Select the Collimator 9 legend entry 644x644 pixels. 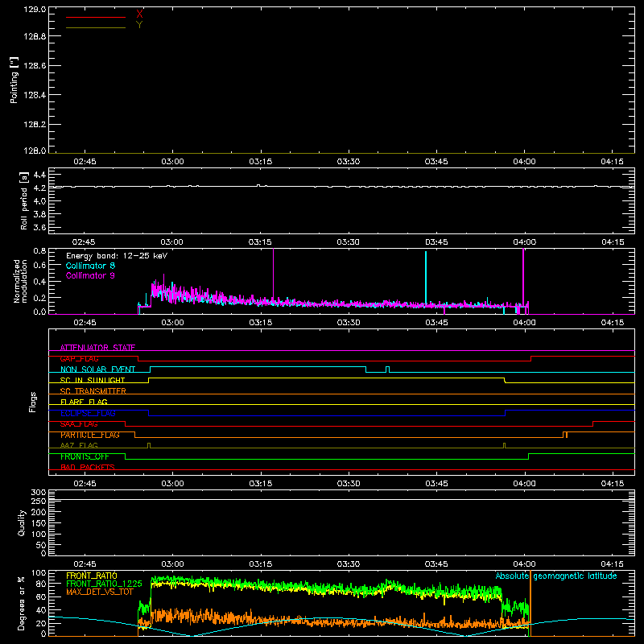90,275
